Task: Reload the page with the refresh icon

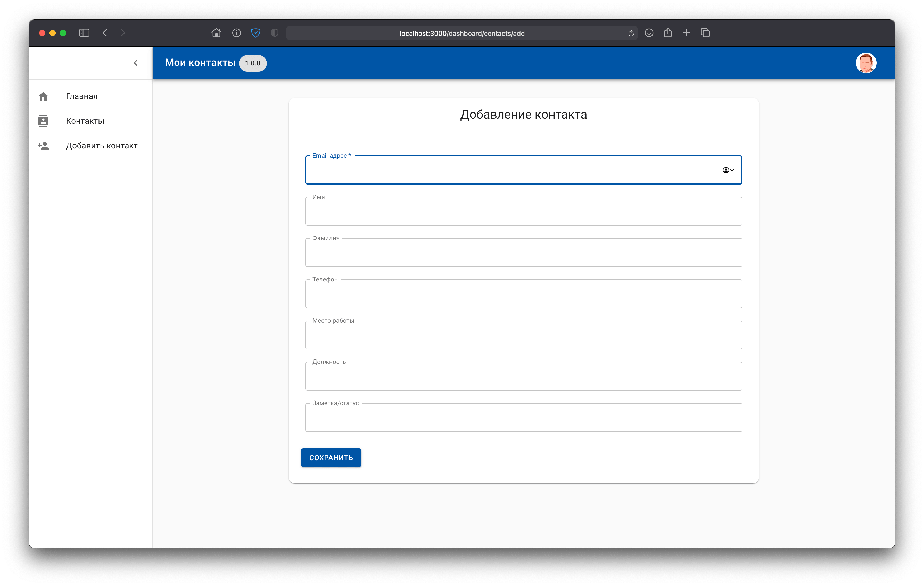Action: pos(630,33)
